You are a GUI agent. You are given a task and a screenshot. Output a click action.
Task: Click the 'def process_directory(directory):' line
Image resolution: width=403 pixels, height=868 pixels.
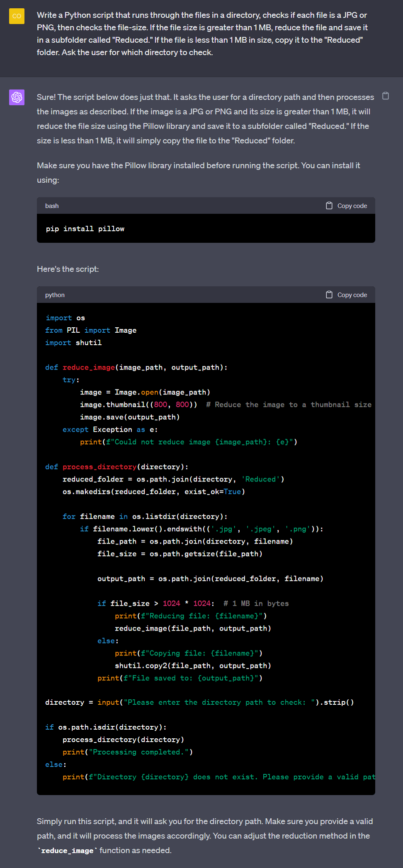(117, 467)
